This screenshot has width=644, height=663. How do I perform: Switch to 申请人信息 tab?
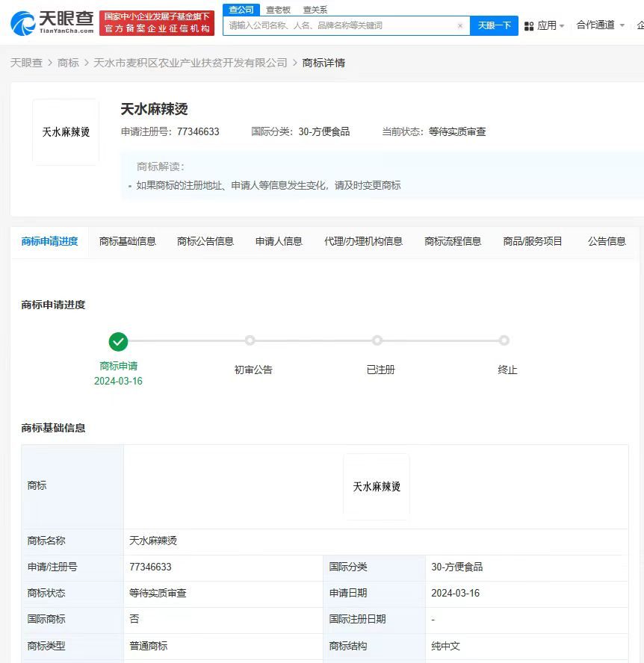click(x=278, y=241)
